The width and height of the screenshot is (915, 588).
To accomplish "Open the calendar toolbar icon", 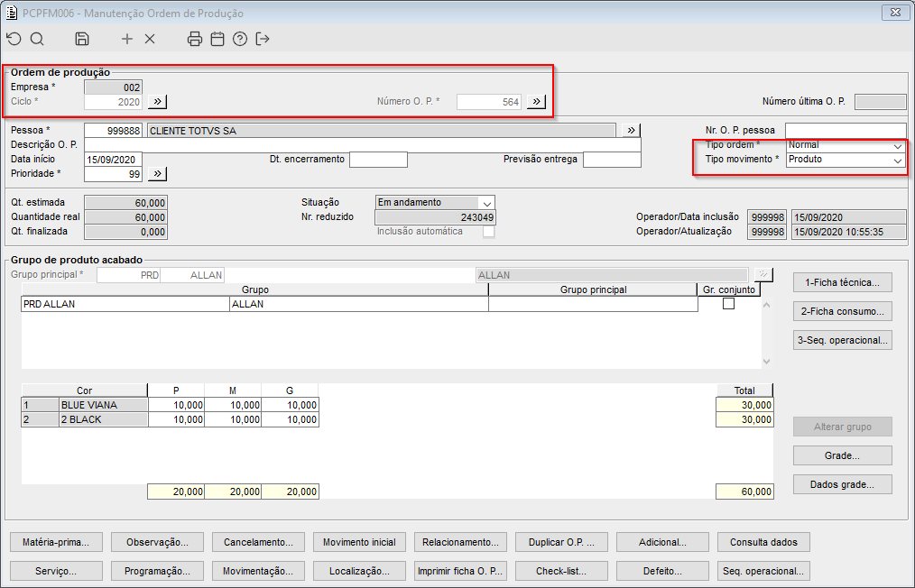I will 217,39.
